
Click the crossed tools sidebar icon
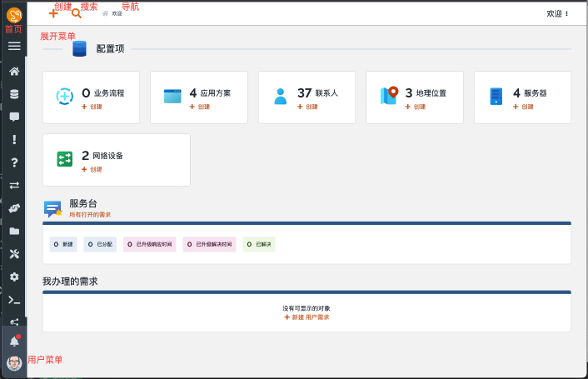tap(14, 254)
